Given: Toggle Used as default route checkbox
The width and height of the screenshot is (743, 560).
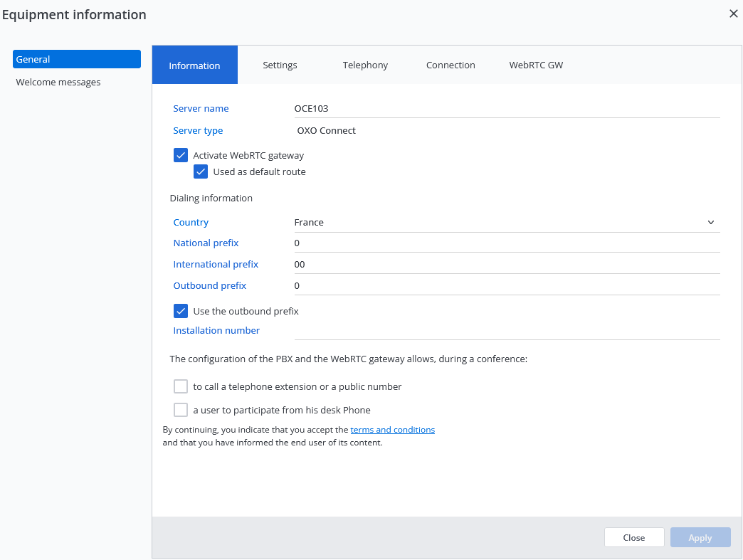Looking at the screenshot, I should point(201,171).
